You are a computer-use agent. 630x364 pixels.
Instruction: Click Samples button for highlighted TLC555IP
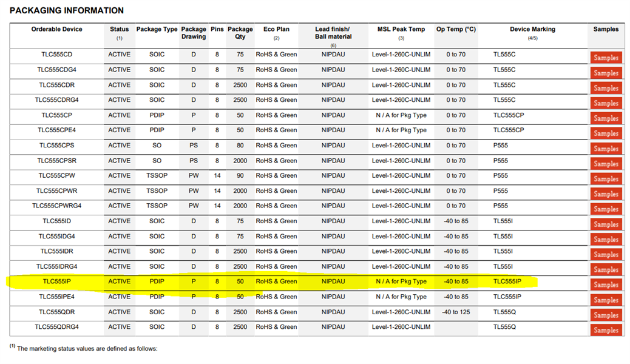[x=606, y=285]
